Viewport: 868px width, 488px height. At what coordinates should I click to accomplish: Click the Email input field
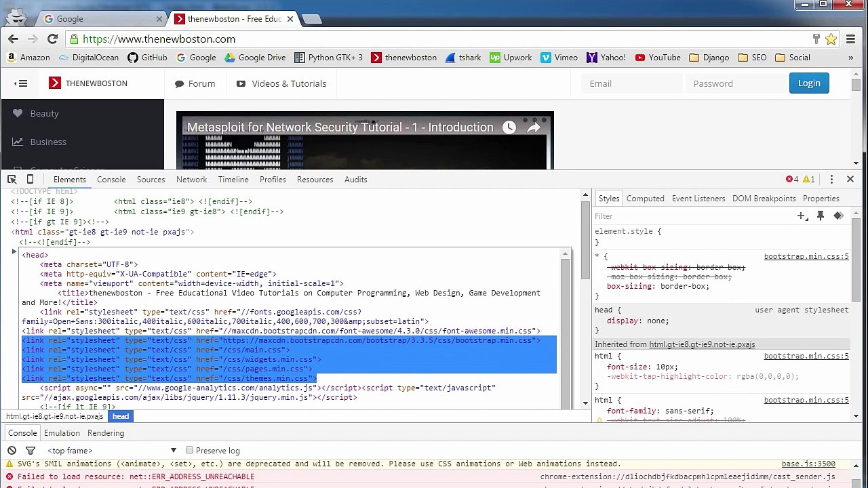tap(631, 83)
